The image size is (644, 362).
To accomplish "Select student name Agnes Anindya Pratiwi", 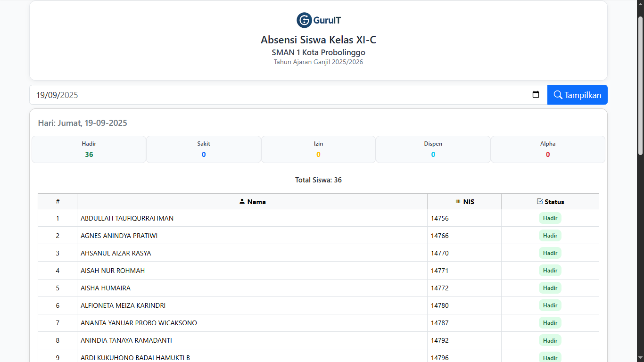I will [119, 236].
